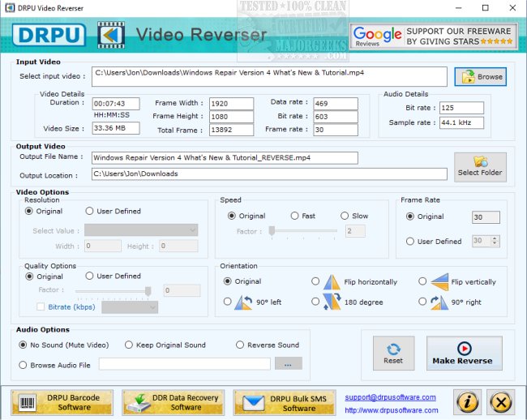The image size is (527, 420).
Task: Open the Google Reviews banner
Action: (434, 36)
